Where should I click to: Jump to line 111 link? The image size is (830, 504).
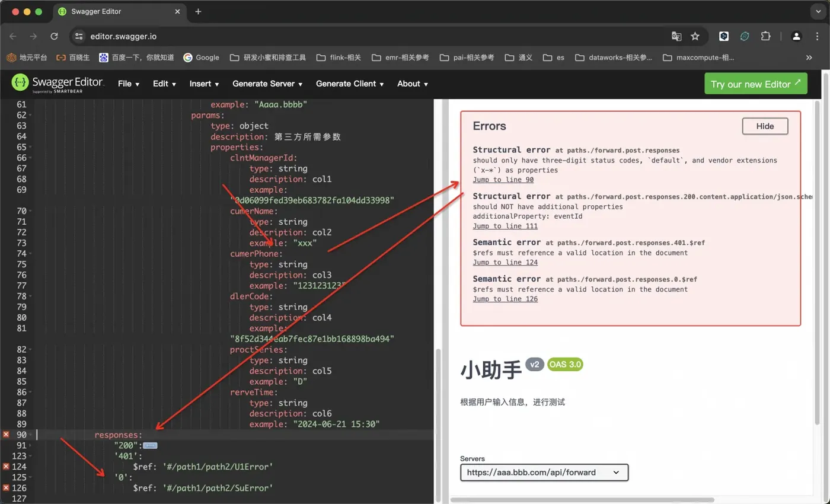tap(505, 226)
